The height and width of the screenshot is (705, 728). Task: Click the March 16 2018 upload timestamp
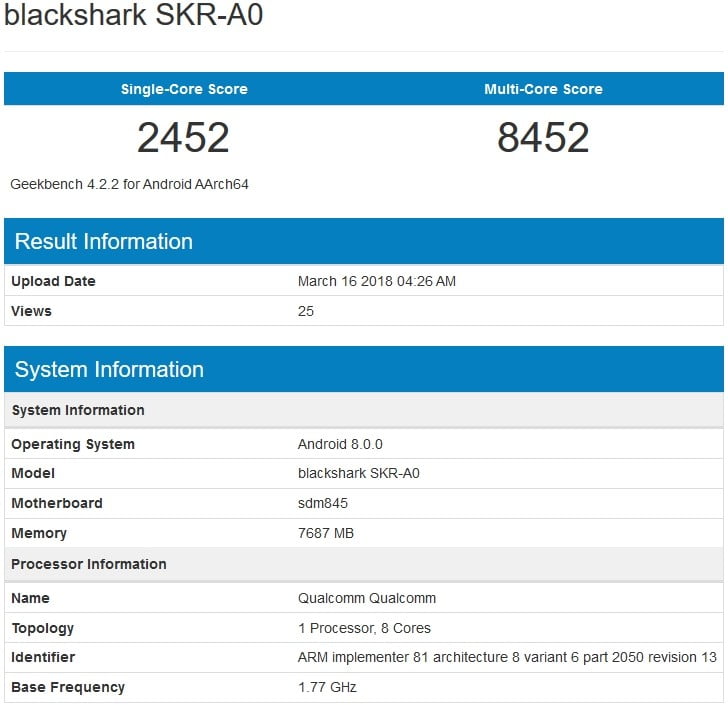(376, 281)
